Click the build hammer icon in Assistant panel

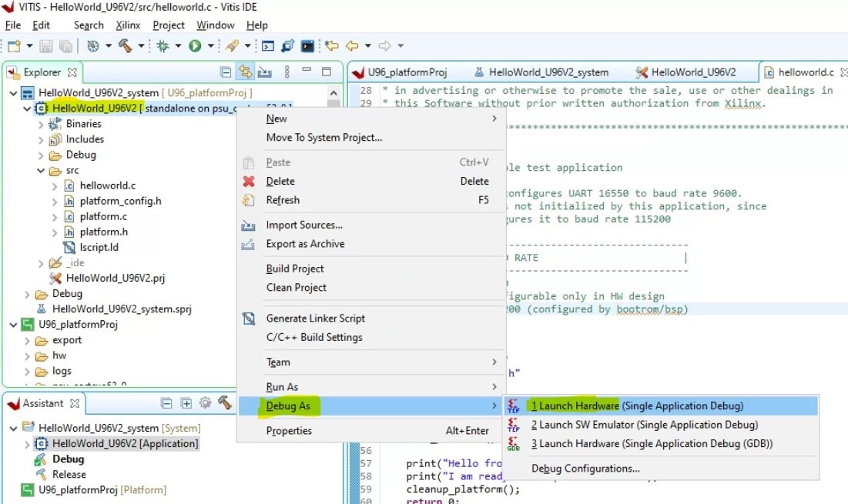coord(224,403)
